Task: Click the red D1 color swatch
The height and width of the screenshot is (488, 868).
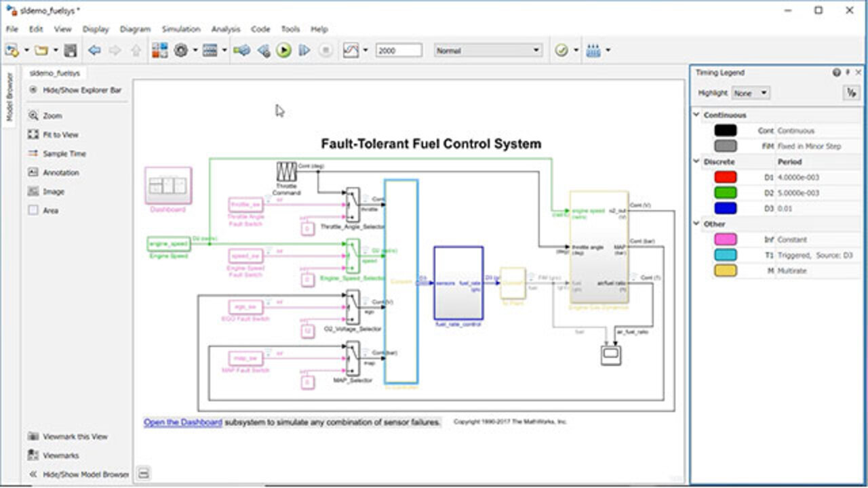Action: [x=725, y=178]
